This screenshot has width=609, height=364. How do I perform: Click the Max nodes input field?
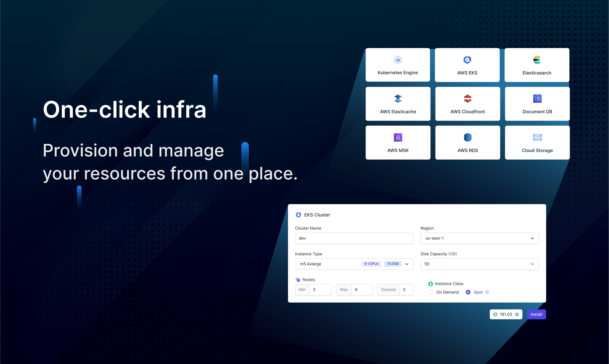click(362, 290)
